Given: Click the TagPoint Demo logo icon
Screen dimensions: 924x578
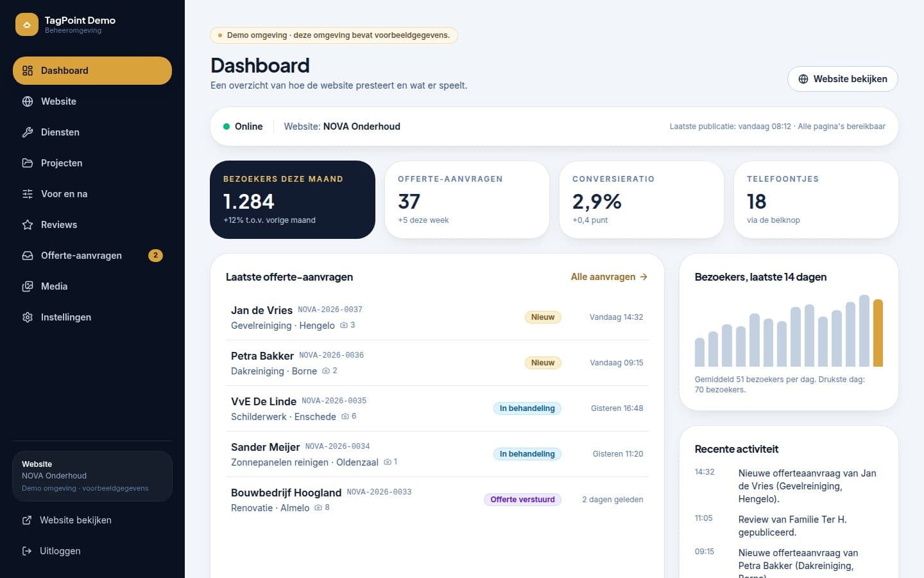Looking at the screenshot, I should point(27,24).
